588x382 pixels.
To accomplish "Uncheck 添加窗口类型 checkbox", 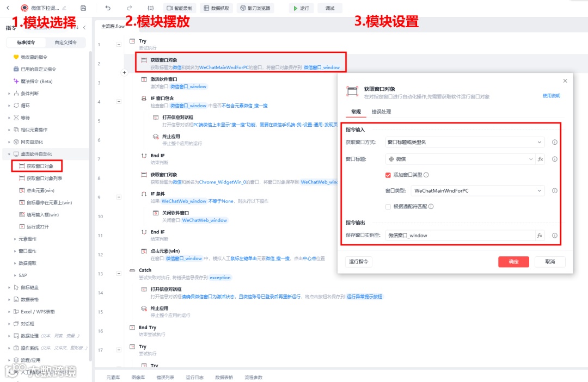I will tap(388, 175).
